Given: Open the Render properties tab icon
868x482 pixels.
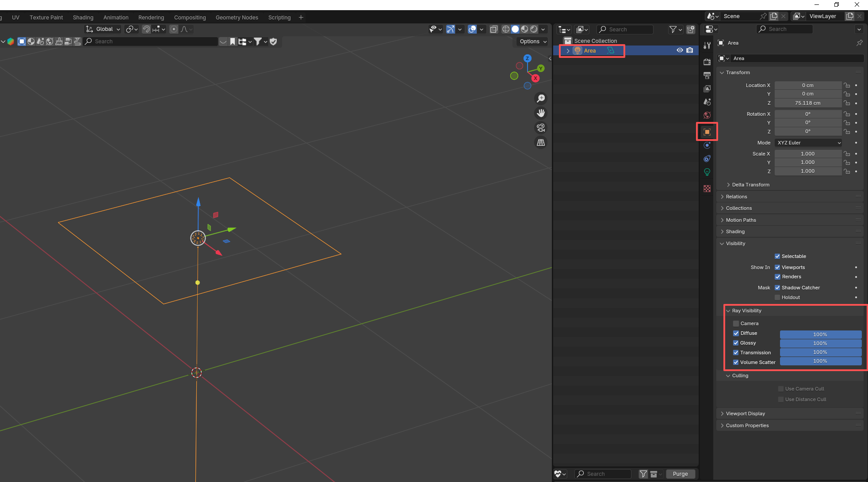Looking at the screenshot, I should point(707,62).
